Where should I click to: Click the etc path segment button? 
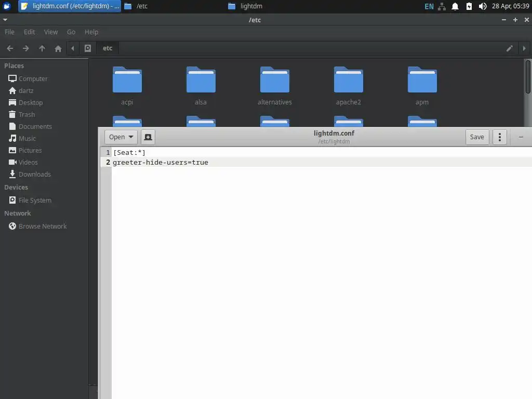(x=108, y=48)
